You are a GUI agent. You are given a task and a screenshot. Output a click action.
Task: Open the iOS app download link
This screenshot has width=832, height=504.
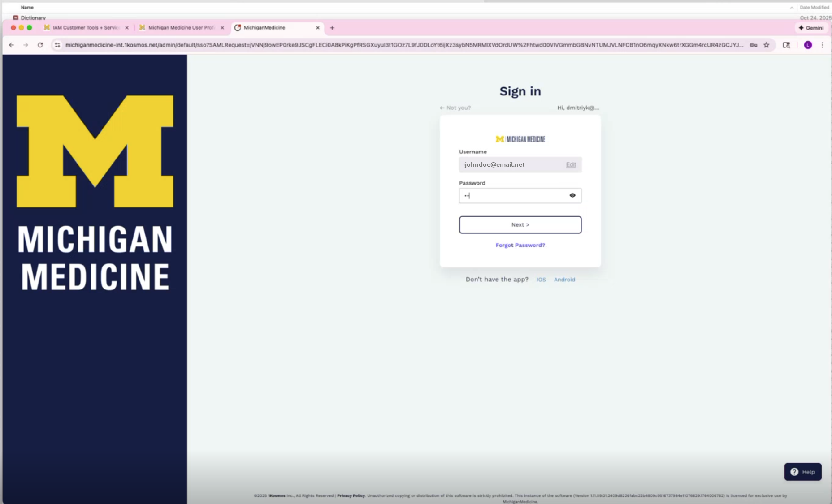(541, 280)
